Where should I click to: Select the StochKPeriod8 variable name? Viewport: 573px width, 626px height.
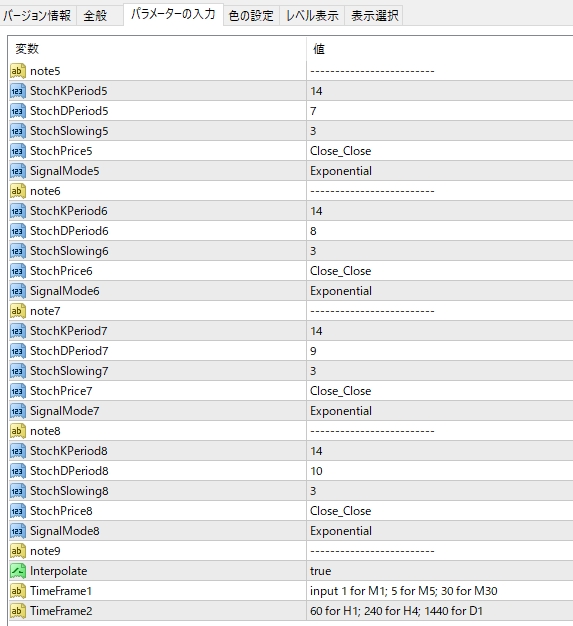(69, 451)
